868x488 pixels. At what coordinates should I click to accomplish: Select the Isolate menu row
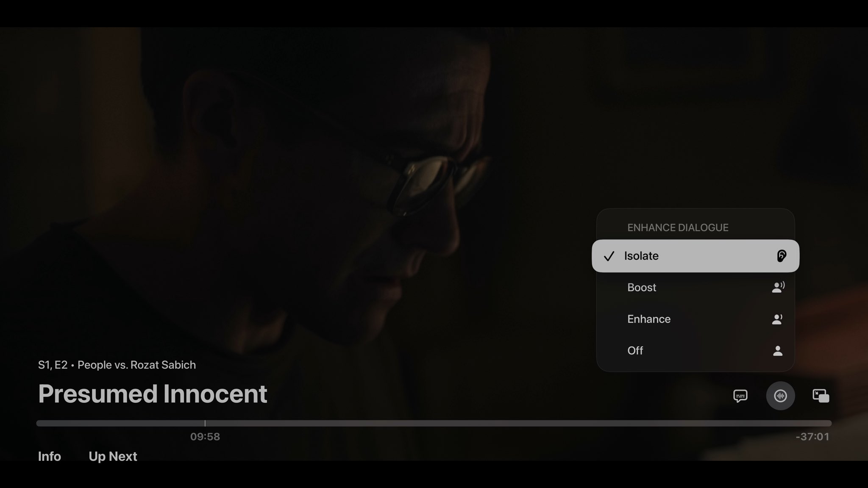click(x=696, y=256)
